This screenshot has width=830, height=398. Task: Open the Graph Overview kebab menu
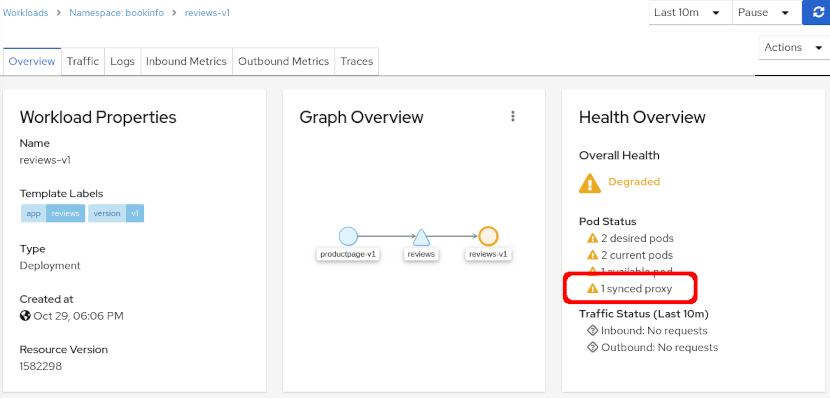click(512, 116)
